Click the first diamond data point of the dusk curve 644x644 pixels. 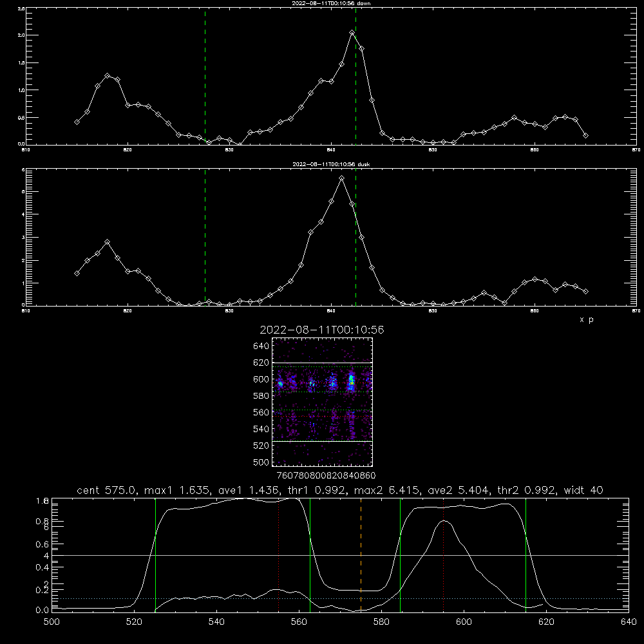[77, 273]
